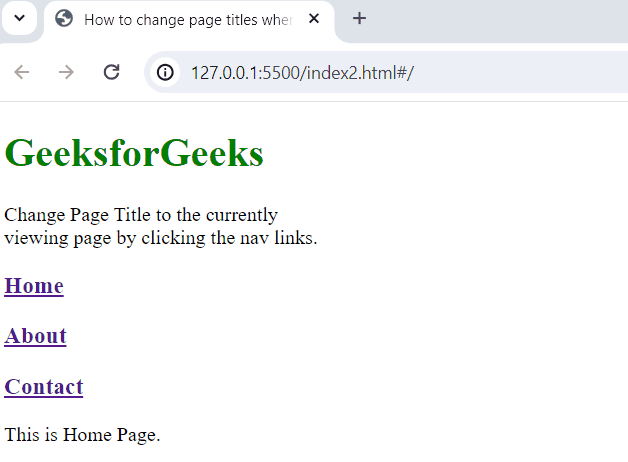Screen dimensions: 628x462
Task: Click 'viewing page by clicking the nav links' line
Action: 160,238
